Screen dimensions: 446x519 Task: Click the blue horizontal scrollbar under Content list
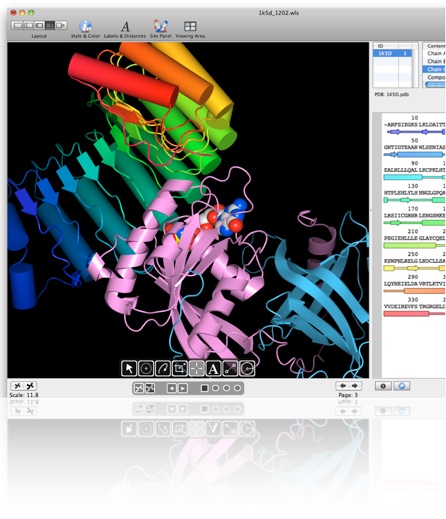tap(435, 85)
